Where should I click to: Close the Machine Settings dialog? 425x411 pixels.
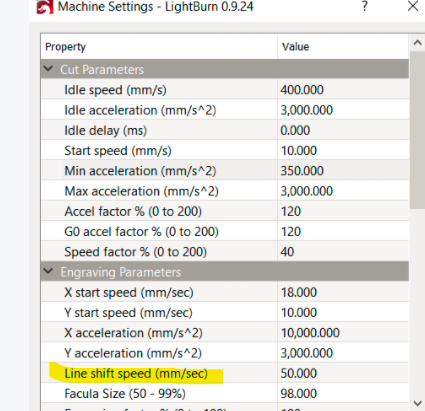[413, 6]
